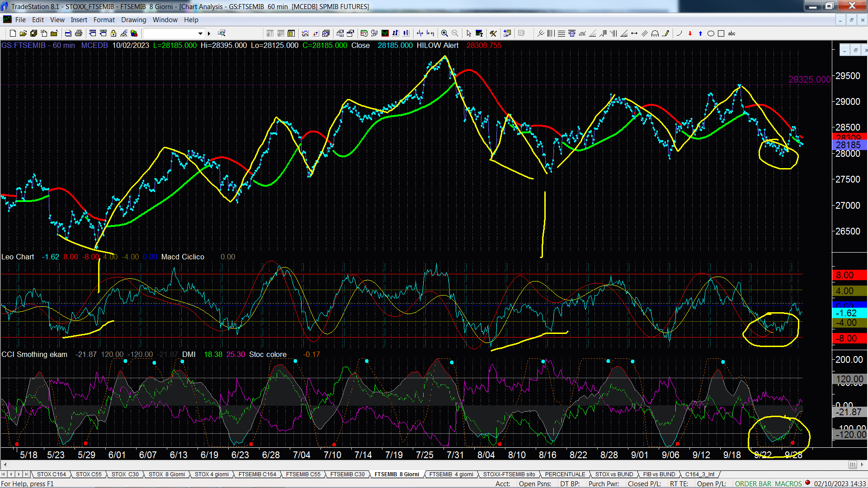Click the Print icon in toolbar
868x488 pixels.
click(x=78, y=33)
